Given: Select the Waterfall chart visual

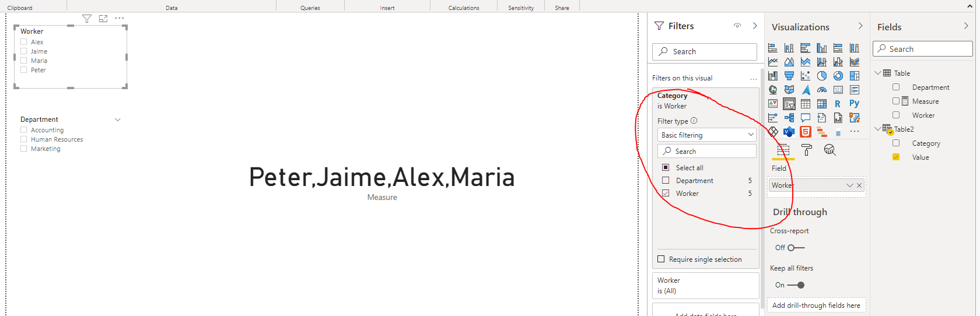Looking at the screenshot, I should (x=773, y=76).
